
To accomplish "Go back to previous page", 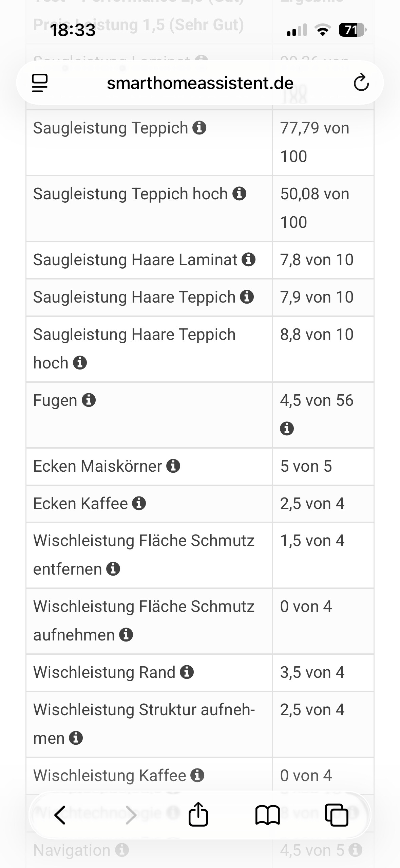I will 60,815.
